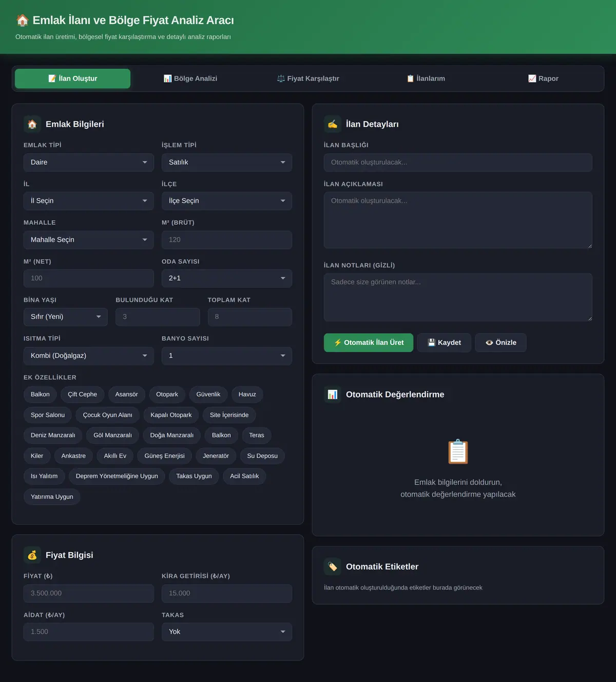Click the Önizle button with the eye icon
This screenshot has height=682, width=616.
tap(501, 343)
